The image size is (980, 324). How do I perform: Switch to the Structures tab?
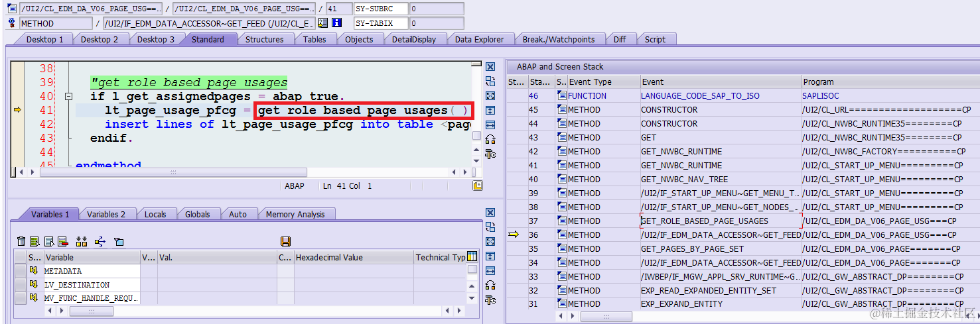[x=264, y=40]
